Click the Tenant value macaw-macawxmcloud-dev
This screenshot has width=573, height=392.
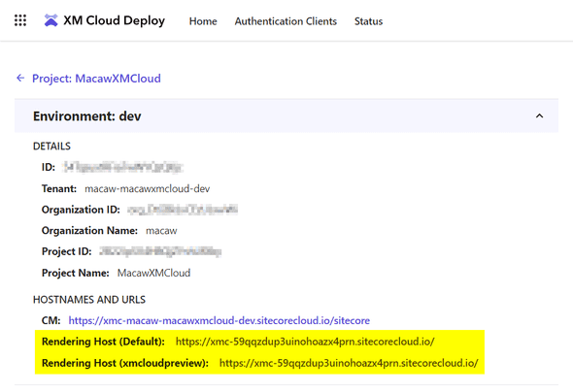[x=148, y=188]
